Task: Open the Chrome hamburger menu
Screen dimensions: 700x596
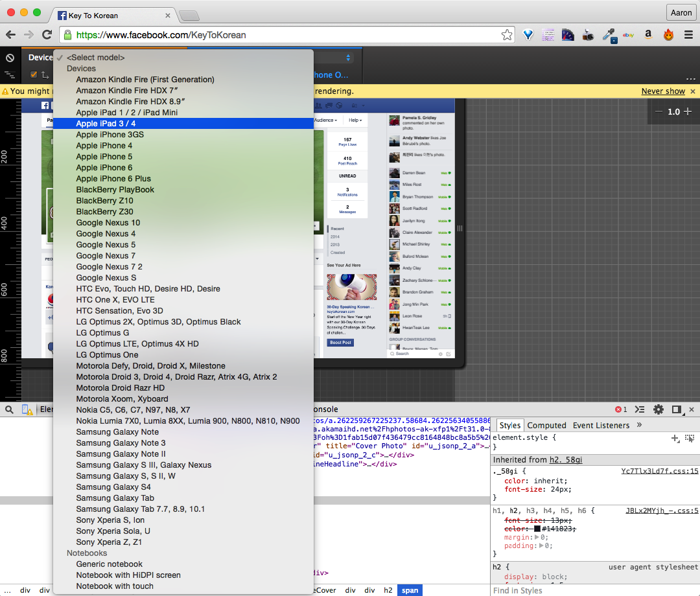Action: coord(688,35)
